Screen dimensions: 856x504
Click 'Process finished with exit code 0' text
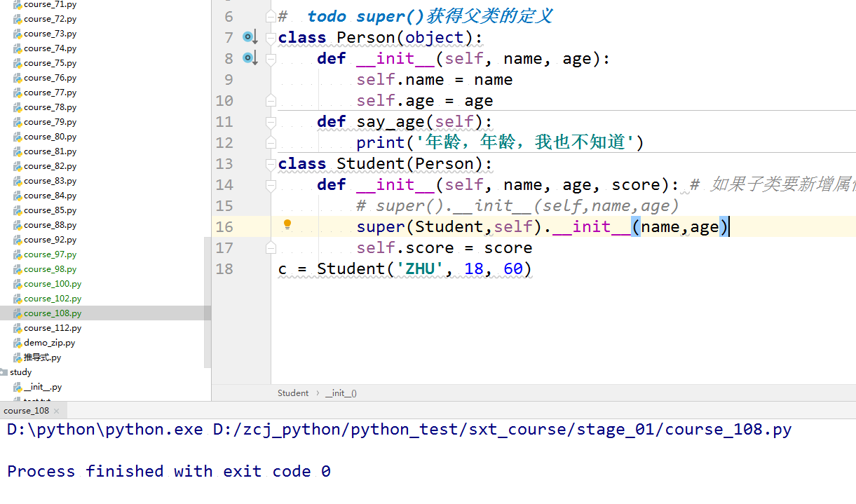(168, 471)
